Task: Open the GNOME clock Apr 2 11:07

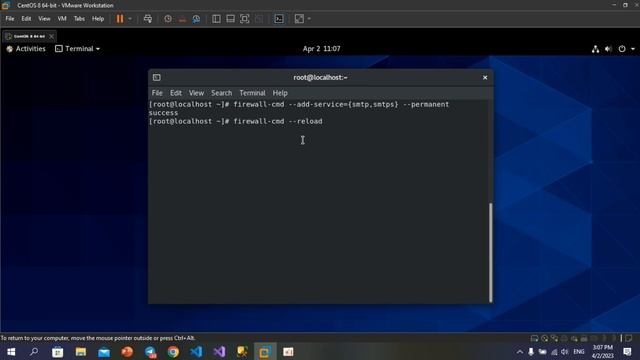Action: (x=321, y=49)
